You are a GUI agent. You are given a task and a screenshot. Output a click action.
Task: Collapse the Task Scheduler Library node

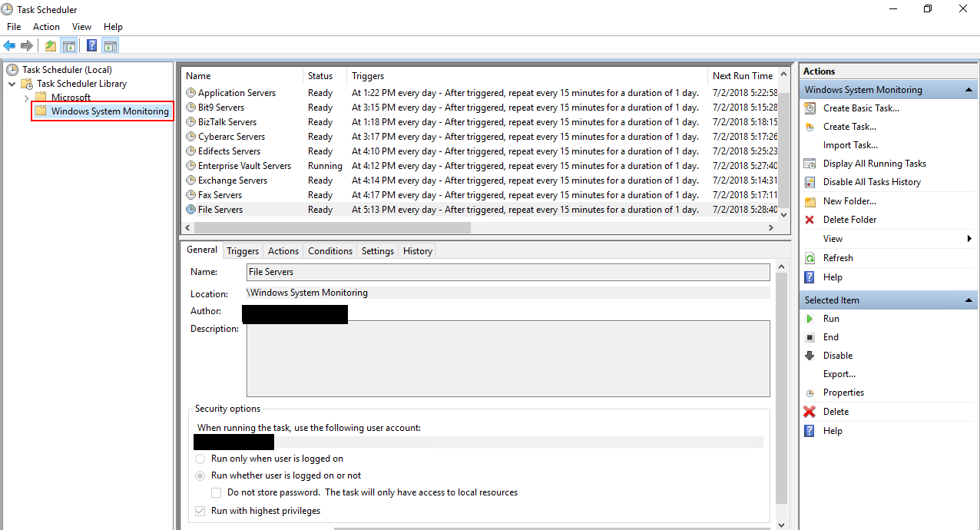point(12,83)
